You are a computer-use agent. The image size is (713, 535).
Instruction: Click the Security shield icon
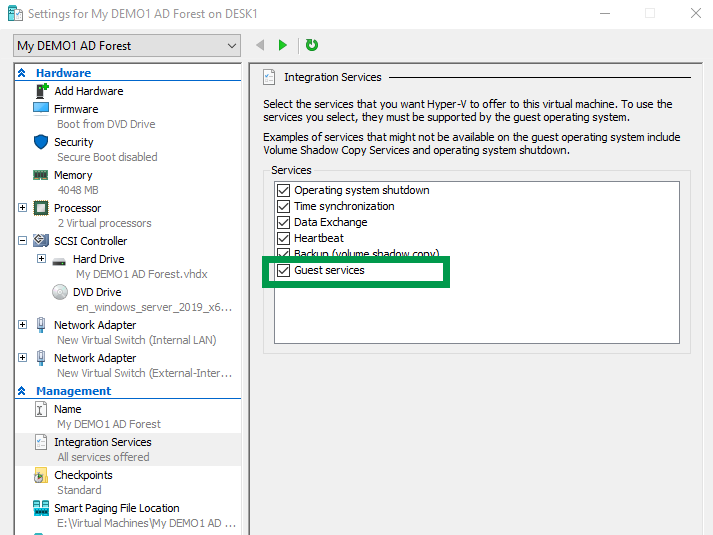click(41, 142)
